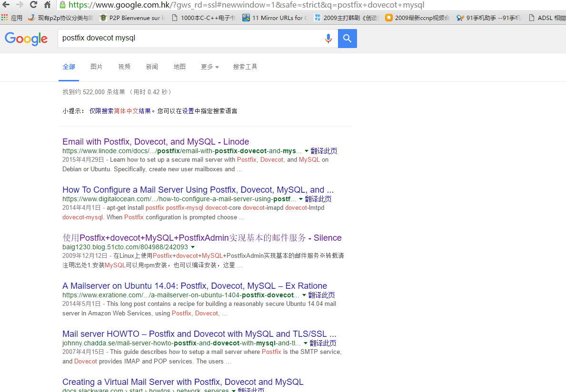This screenshot has width=566, height=392.
Task: Click the 找到约 522,000 条结果 text
Action: [94, 92]
